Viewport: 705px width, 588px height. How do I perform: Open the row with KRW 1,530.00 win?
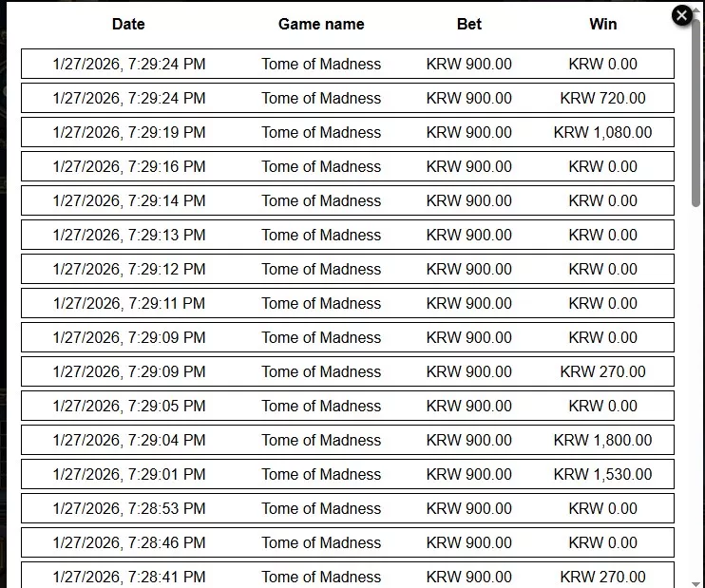click(348, 474)
